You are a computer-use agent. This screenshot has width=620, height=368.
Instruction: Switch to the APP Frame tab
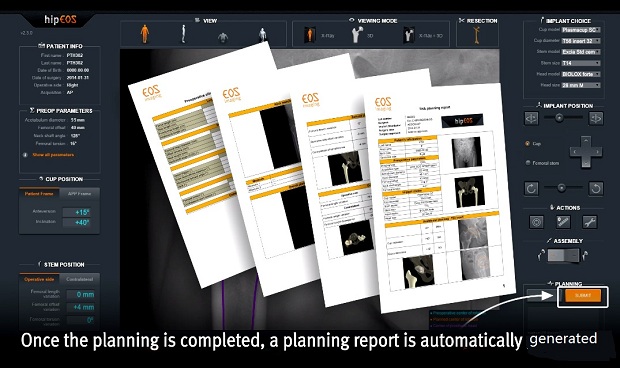pos(79,194)
